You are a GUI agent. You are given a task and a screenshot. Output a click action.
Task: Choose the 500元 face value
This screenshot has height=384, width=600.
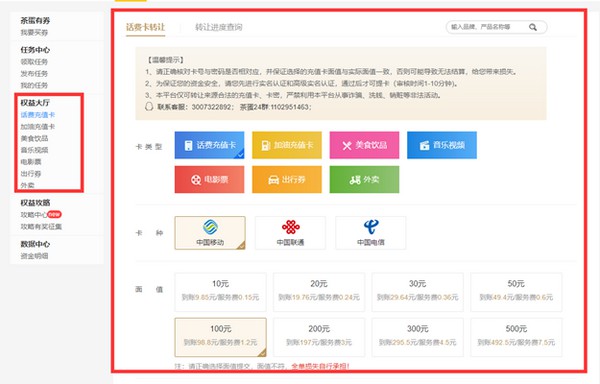point(516,337)
